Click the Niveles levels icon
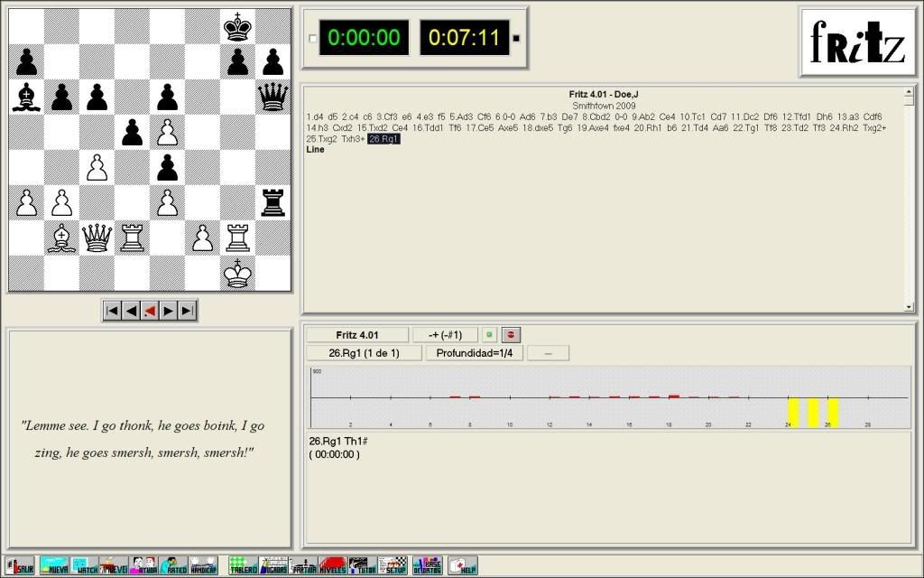This screenshot has width=924, height=578. [332, 565]
